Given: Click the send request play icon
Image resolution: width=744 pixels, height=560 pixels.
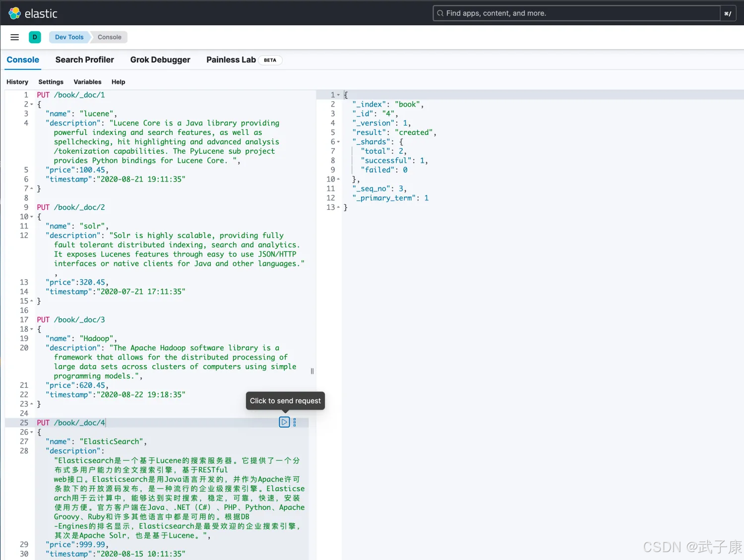Looking at the screenshot, I should tap(284, 422).
